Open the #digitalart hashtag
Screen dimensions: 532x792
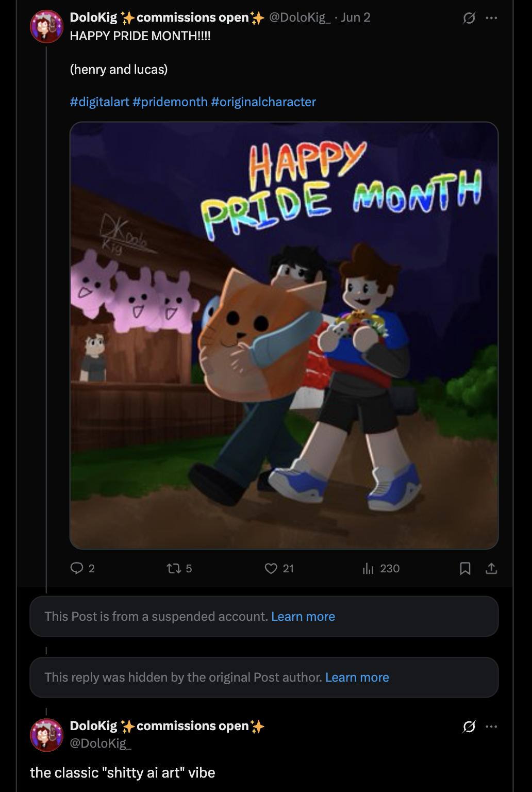click(99, 102)
